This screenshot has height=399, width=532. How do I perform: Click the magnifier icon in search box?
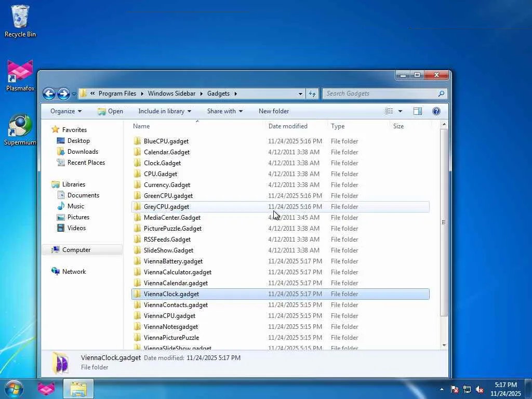(441, 94)
